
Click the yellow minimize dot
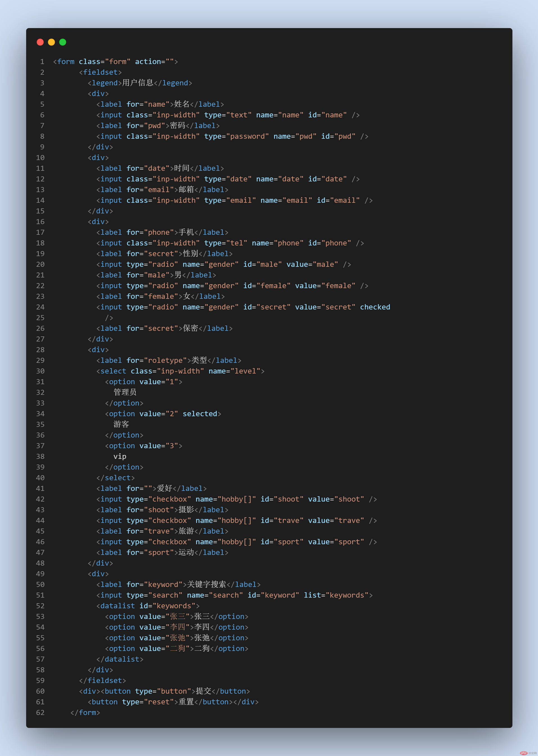click(51, 42)
